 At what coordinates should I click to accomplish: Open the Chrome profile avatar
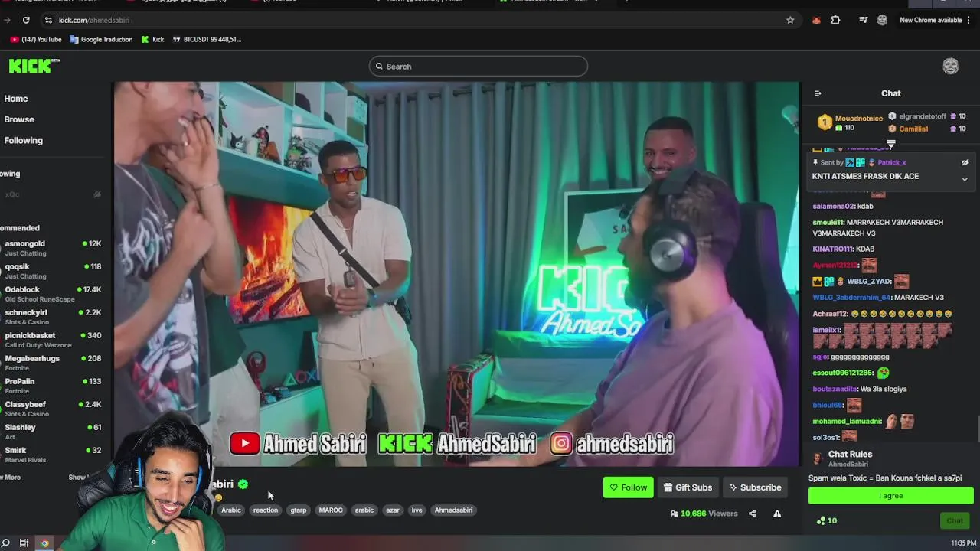coord(882,20)
